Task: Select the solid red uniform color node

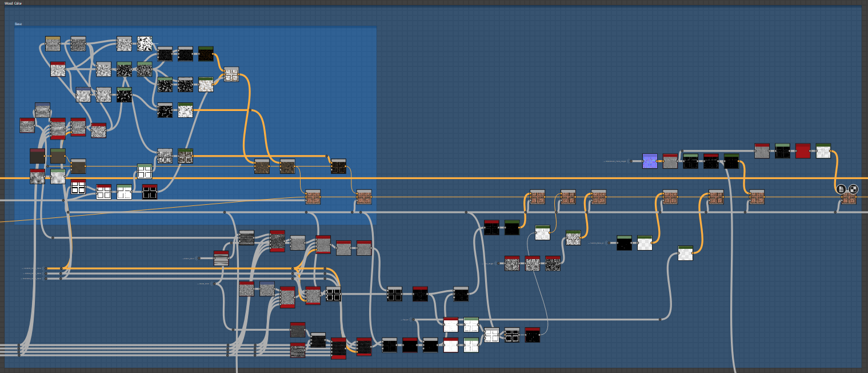Action: tap(803, 151)
